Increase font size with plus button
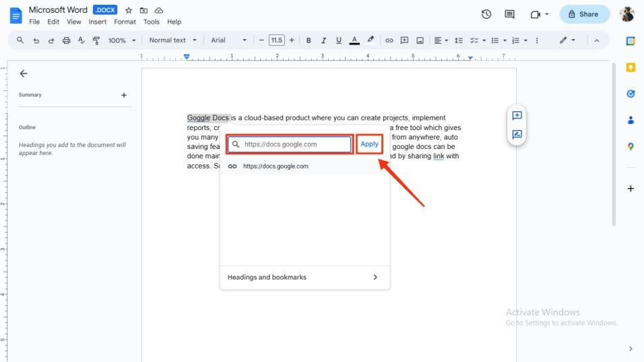 point(292,40)
